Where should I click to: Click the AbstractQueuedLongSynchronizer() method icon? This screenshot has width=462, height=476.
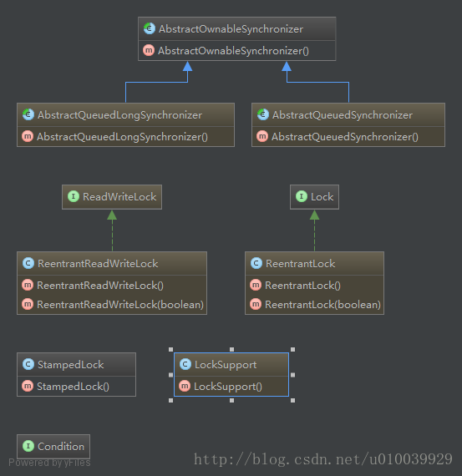tap(28, 136)
